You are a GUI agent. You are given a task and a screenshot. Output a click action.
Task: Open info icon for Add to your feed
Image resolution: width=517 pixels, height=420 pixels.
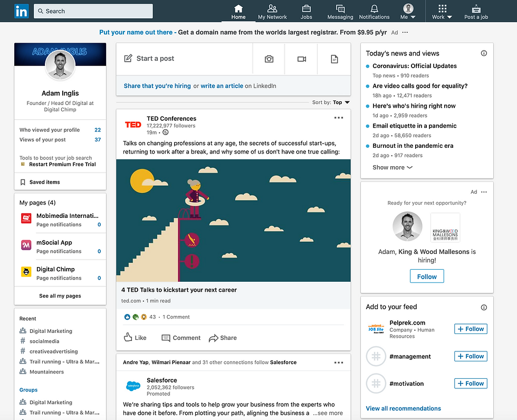pyautogui.click(x=484, y=307)
